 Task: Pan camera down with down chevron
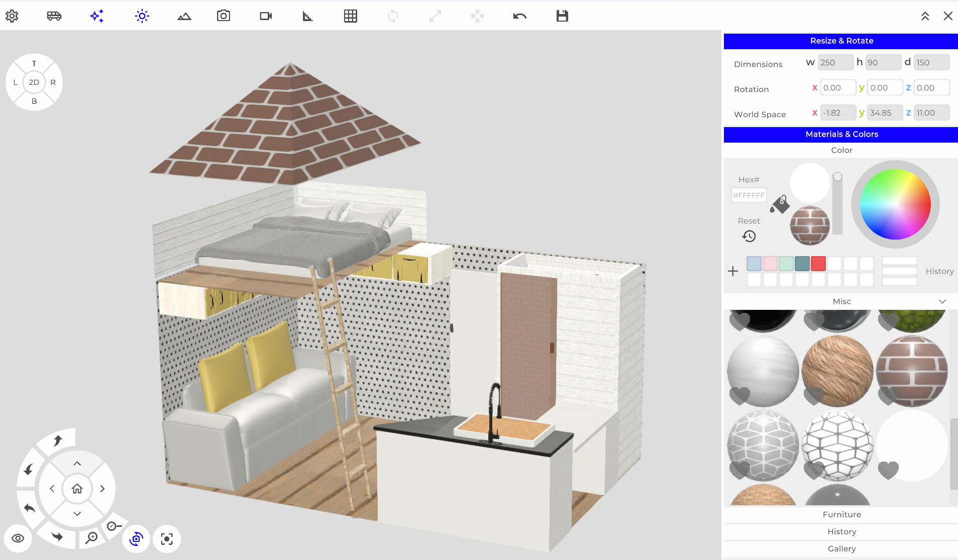coord(77,513)
